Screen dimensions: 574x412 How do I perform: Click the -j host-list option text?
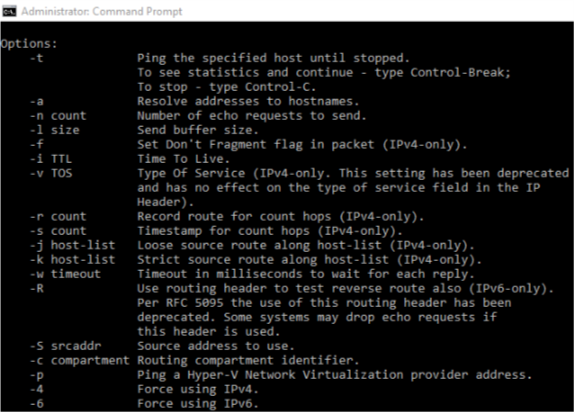[72, 245]
